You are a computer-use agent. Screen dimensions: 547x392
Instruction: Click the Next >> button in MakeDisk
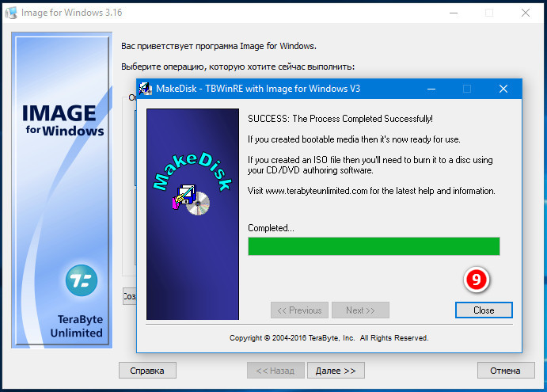pos(360,310)
